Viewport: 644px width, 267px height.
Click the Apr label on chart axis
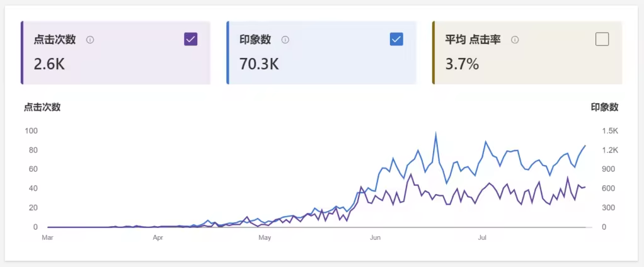pos(158,237)
